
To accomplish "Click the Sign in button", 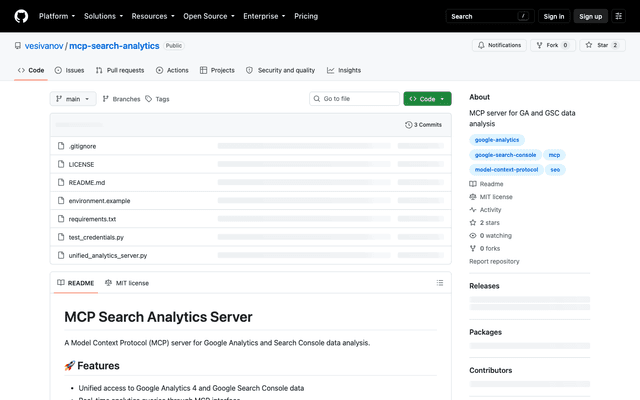I will click(x=553, y=16).
